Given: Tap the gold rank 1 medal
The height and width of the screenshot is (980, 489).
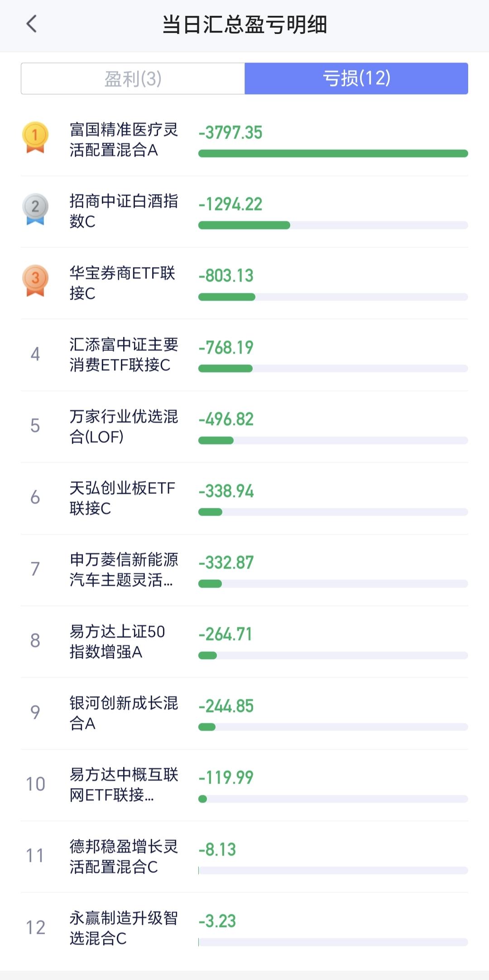Looking at the screenshot, I should tap(35, 137).
